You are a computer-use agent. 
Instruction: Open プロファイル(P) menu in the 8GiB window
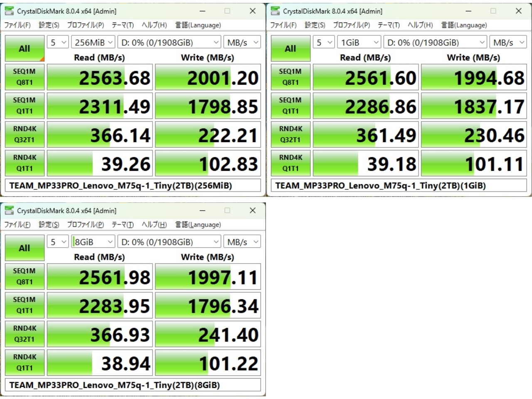click(86, 224)
